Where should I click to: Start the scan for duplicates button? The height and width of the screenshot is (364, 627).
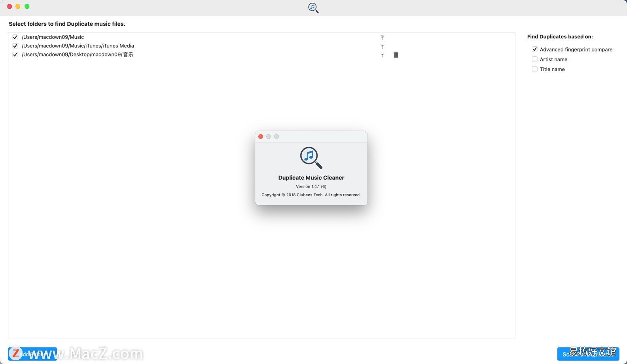[x=588, y=354]
